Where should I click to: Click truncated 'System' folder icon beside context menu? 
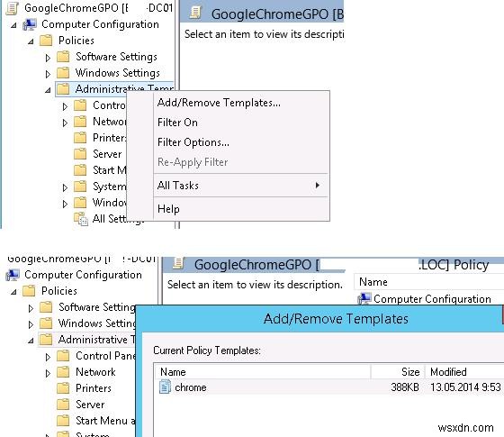(80, 187)
